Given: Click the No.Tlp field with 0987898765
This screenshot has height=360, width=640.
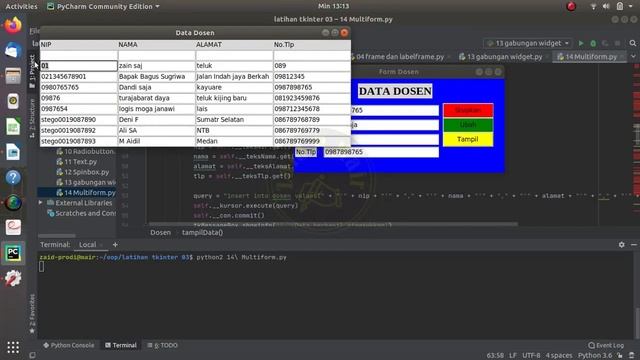Looking at the screenshot, I should [x=381, y=152].
